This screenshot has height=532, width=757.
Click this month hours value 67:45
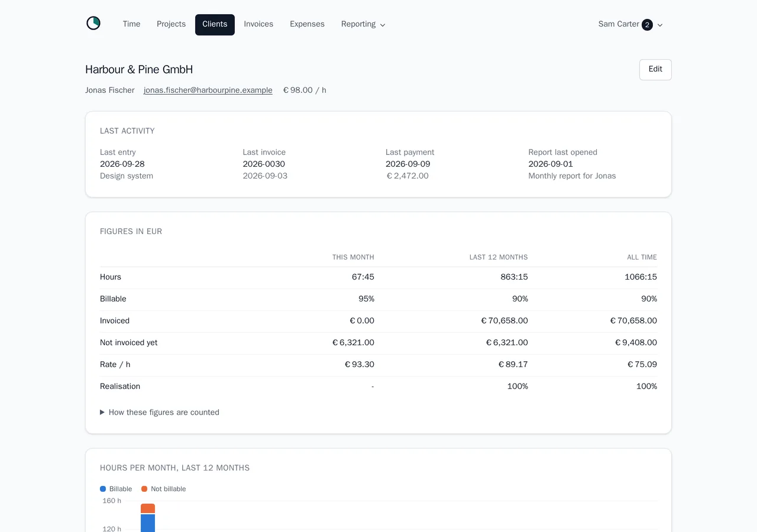tap(363, 277)
